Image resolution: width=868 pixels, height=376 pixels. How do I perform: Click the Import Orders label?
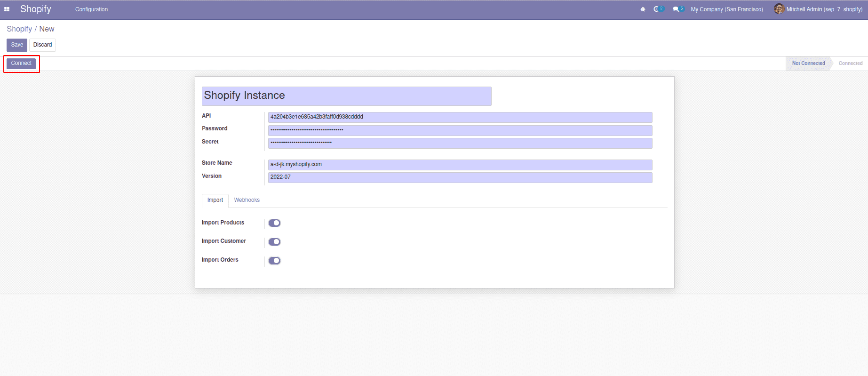point(220,260)
